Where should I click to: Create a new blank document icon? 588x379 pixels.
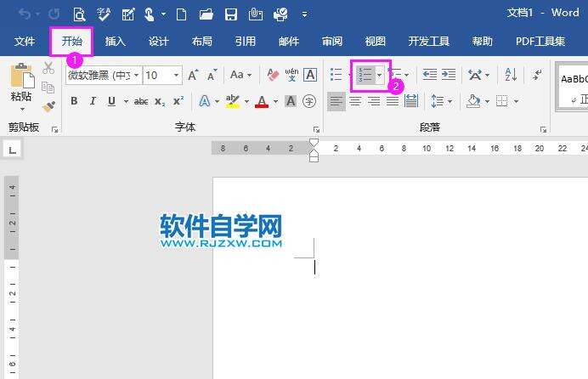tap(182, 14)
